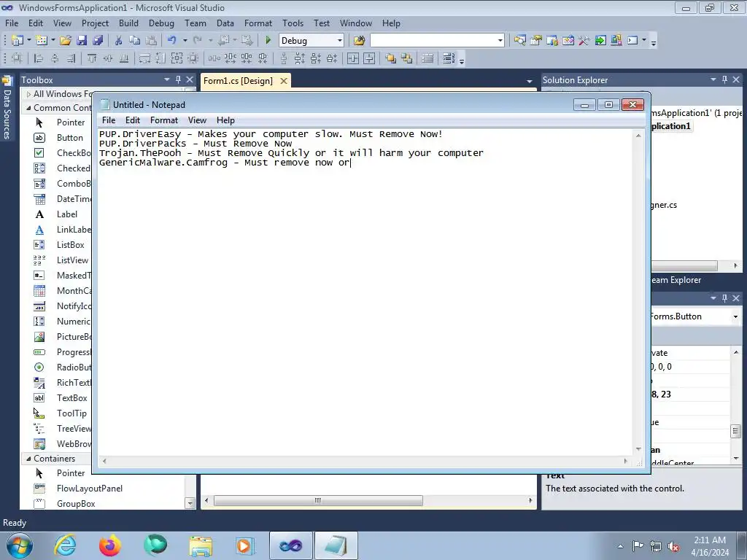Open the Command Window toolbar icon

pyautogui.click(x=632, y=41)
